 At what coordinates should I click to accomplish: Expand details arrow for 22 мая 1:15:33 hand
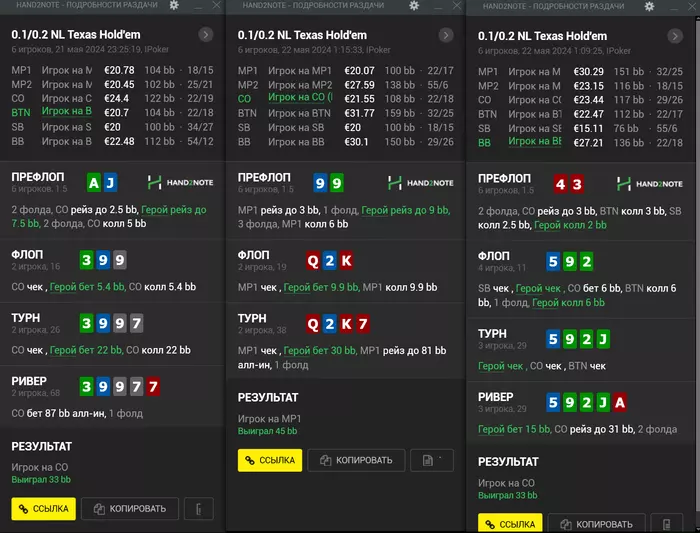[445, 35]
